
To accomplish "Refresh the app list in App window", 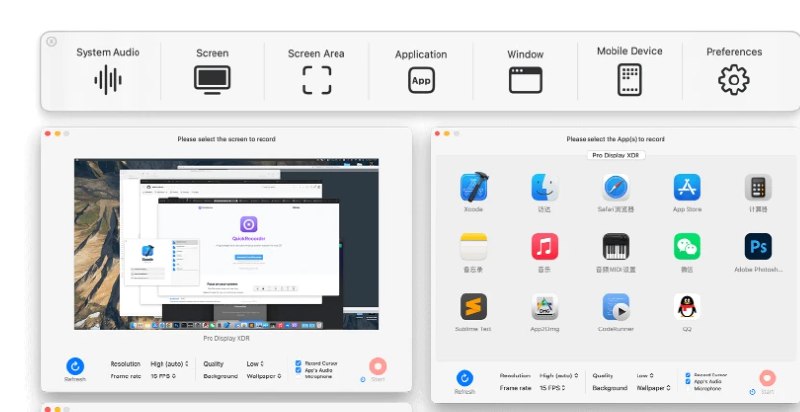I will click(x=464, y=378).
